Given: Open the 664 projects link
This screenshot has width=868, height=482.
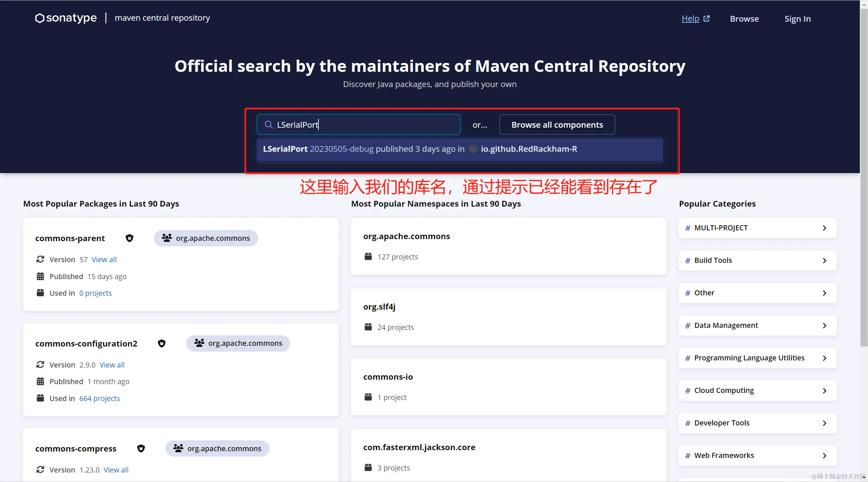Looking at the screenshot, I should pos(99,398).
